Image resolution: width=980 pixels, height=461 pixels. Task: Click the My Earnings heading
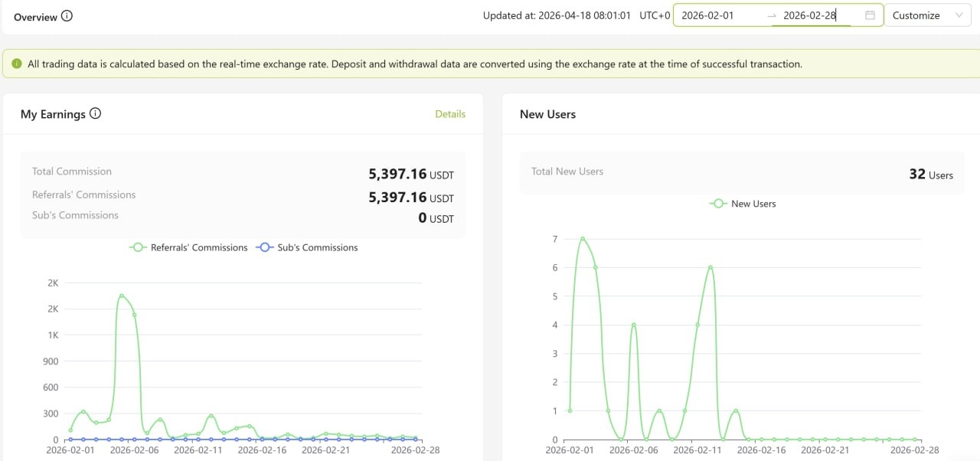(53, 114)
